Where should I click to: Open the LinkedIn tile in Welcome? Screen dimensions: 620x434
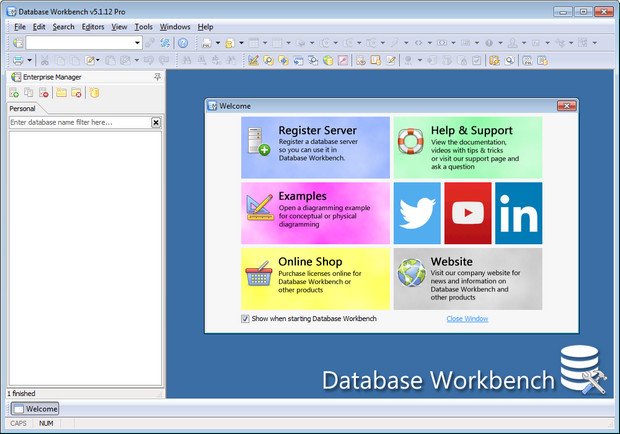click(x=519, y=213)
